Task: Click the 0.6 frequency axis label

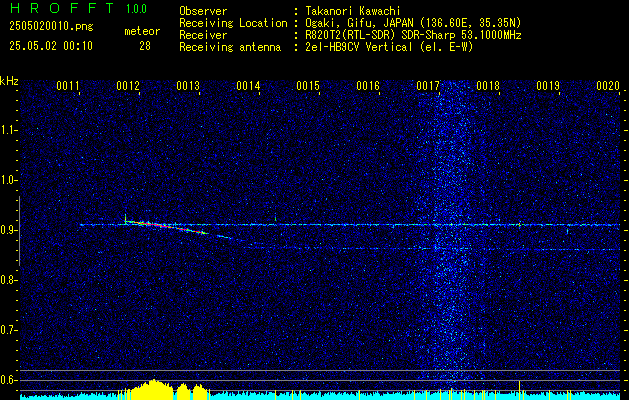Action: pyautogui.click(x=8, y=380)
